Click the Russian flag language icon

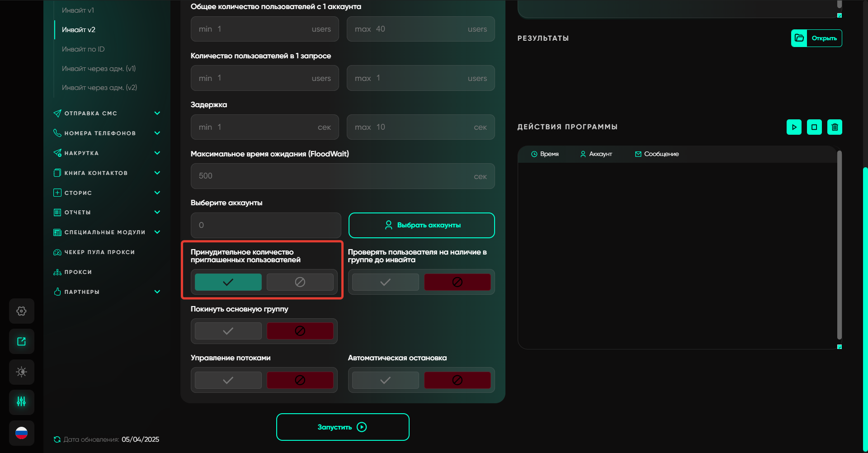21,433
